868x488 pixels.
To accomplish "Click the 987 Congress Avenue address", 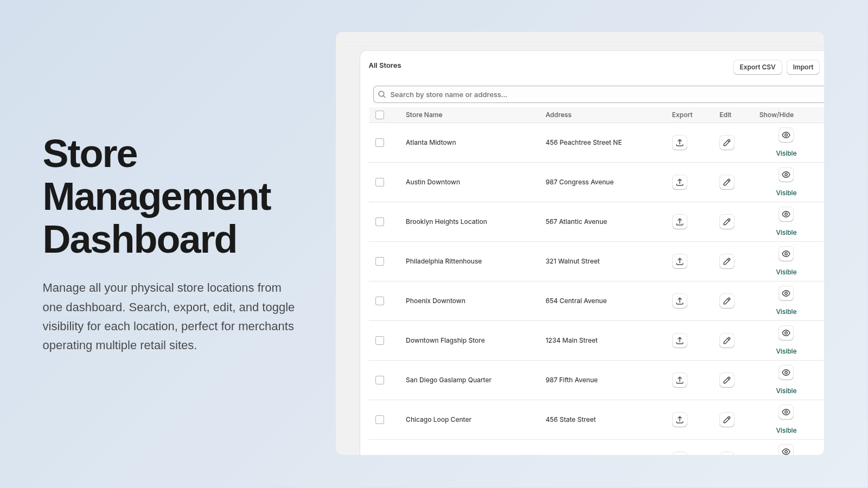I will 579,182.
